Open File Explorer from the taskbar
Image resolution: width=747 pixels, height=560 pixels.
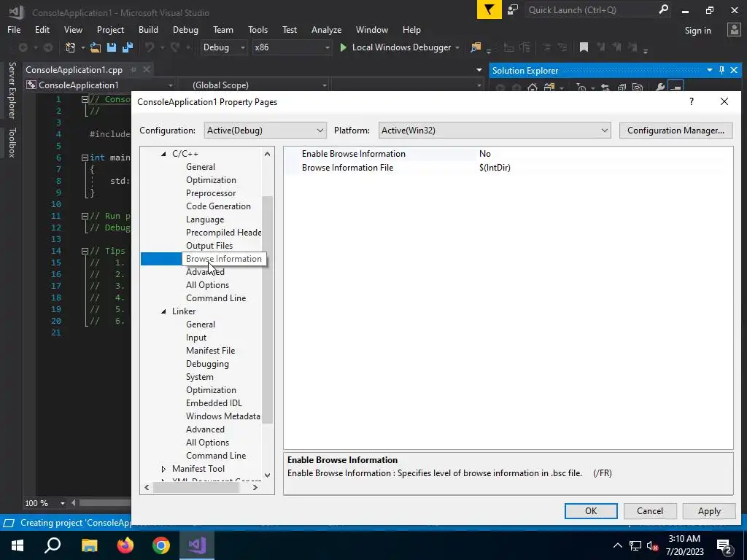pyautogui.click(x=89, y=545)
